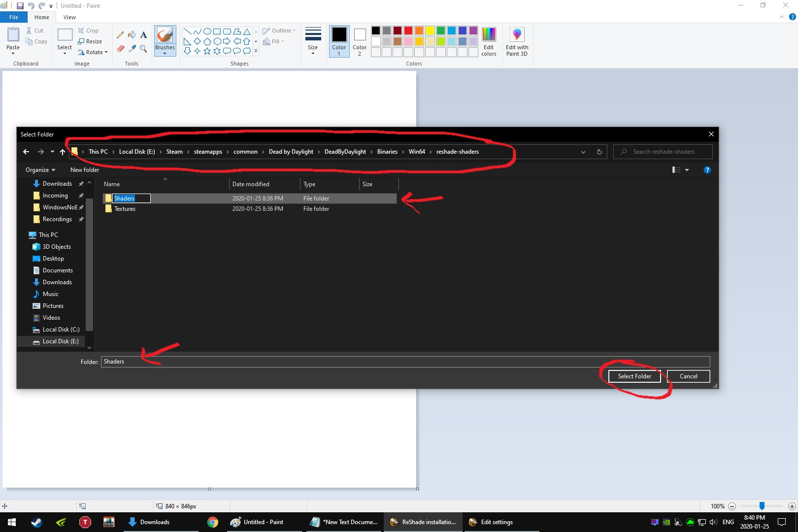This screenshot has height=532, width=798.
Task: Select the Text tool in Paint
Action: (144, 35)
